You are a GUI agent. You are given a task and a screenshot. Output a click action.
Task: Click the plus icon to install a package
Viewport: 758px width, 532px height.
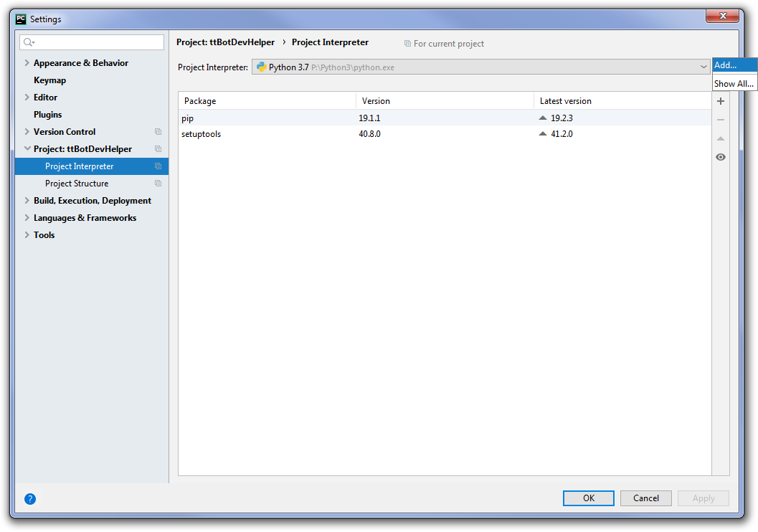click(720, 101)
